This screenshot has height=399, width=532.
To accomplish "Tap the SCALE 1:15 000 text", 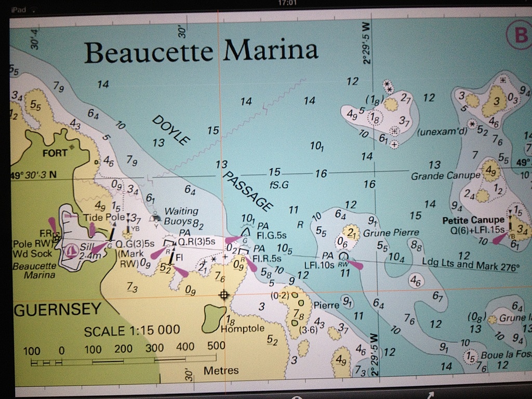I will click(x=131, y=330).
